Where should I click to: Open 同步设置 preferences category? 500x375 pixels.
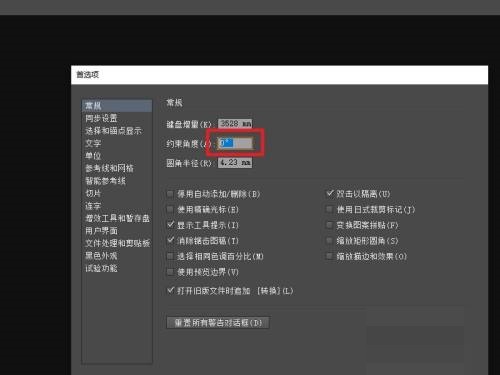click(x=101, y=118)
